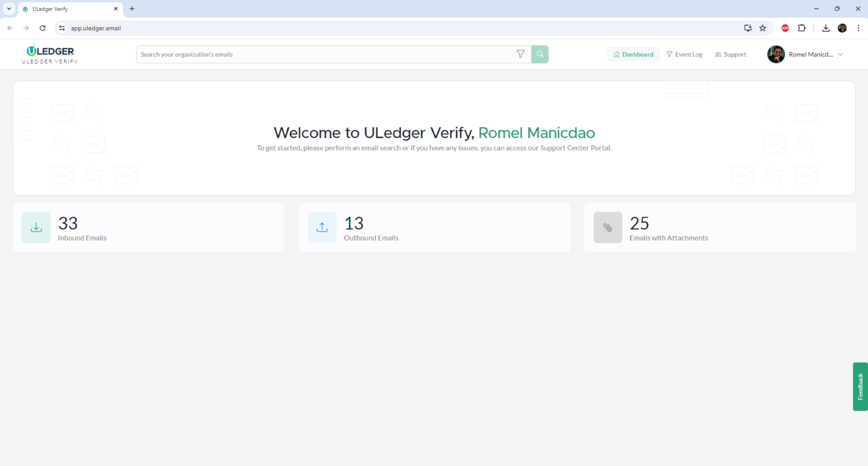Open the Support tab
This screenshot has height=466, width=868.
coord(731,54)
